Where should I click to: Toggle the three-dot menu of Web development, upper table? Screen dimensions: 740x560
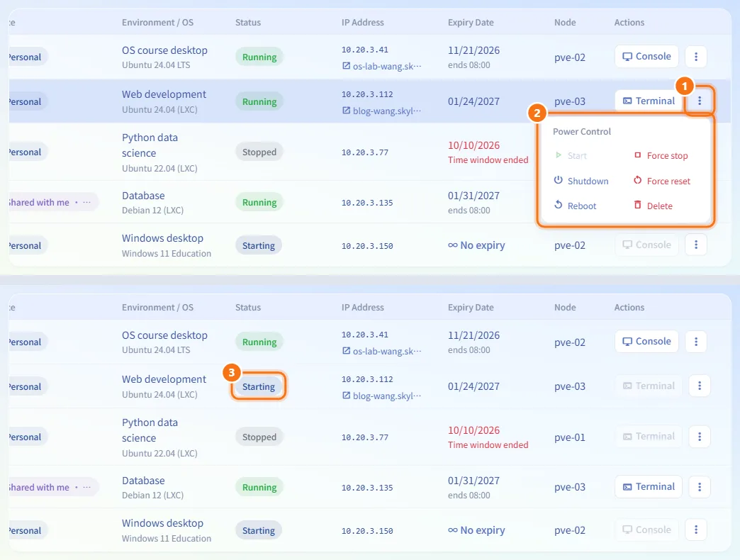[x=700, y=101]
